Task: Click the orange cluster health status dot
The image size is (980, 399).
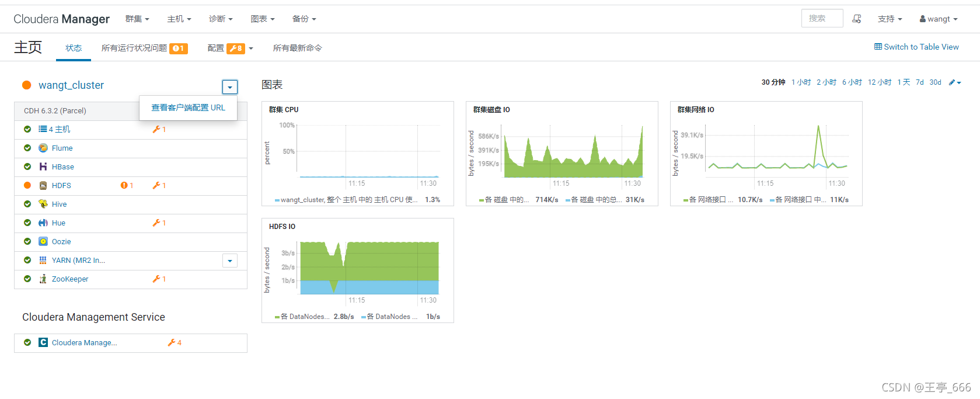Action: (26, 85)
